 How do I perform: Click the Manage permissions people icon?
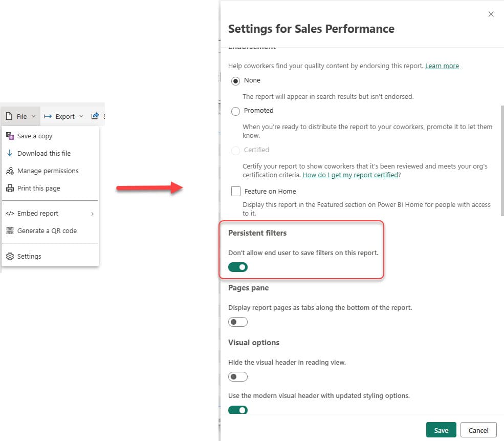pyautogui.click(x=10, y=171)
